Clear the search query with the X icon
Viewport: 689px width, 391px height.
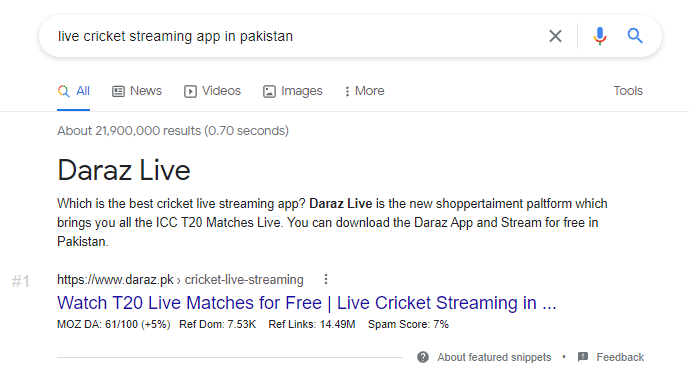[x=555, y=36]
